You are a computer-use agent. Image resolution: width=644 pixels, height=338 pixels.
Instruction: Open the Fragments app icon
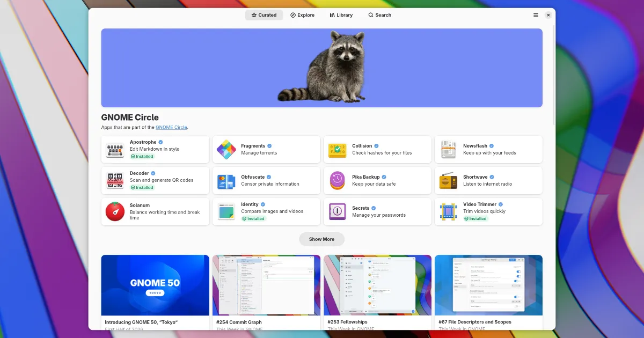(x=226, y=149)
